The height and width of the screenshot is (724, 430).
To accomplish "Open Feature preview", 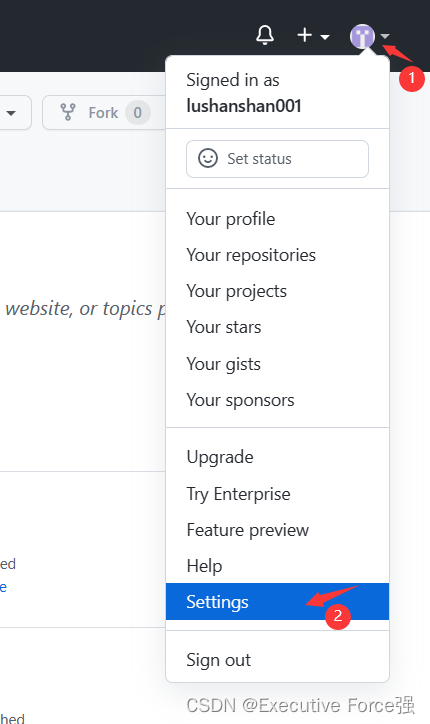I will coord(277,530).
